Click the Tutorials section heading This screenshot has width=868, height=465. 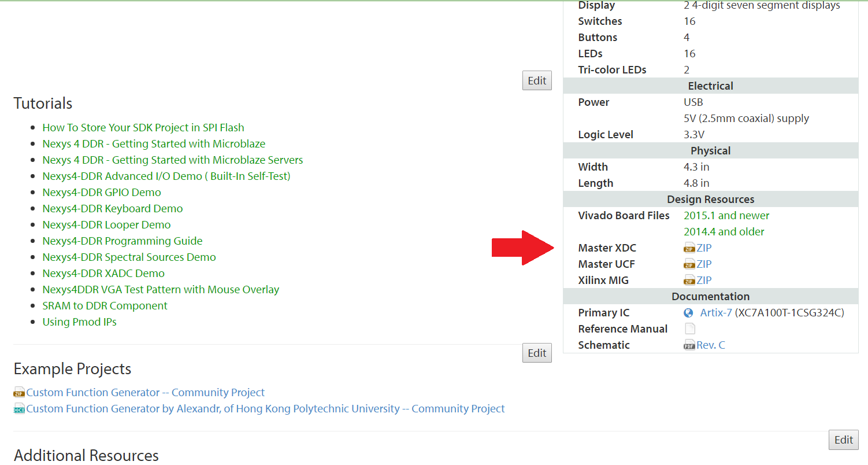pyautogui.click(x=43, y=104)
